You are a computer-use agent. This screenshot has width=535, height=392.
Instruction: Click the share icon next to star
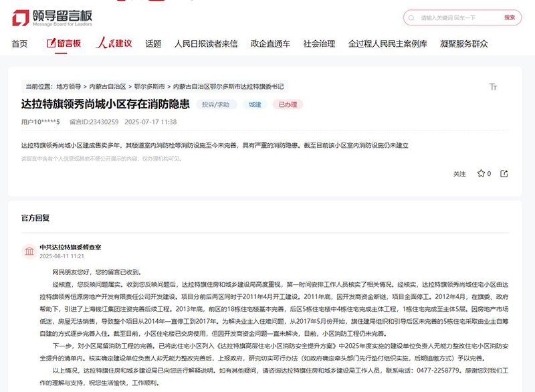coord(504,174)
